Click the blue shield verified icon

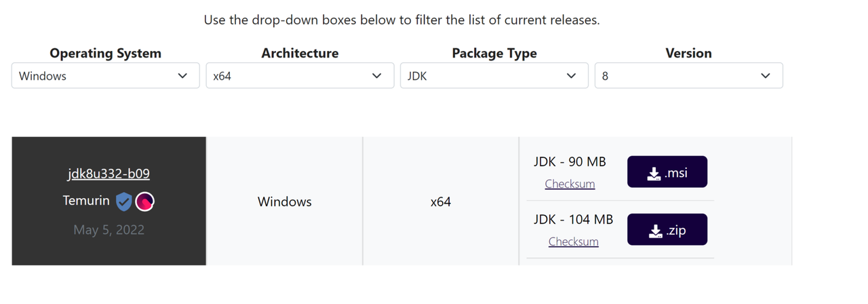point(123,201)
